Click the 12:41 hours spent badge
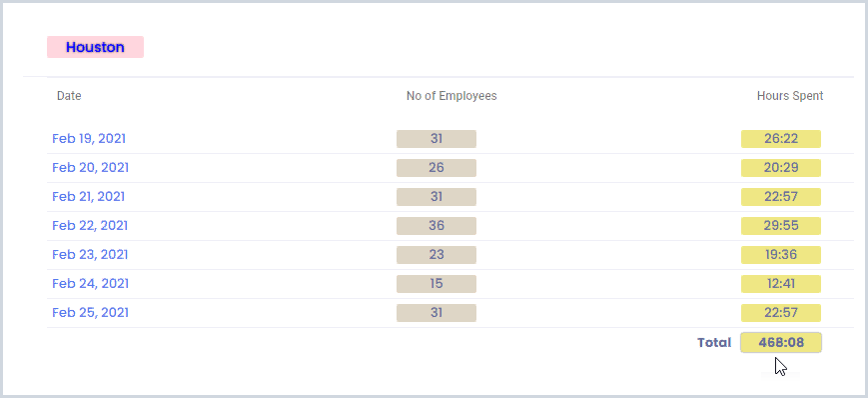Viewport: 868px width, 398px height. [781, 284]
